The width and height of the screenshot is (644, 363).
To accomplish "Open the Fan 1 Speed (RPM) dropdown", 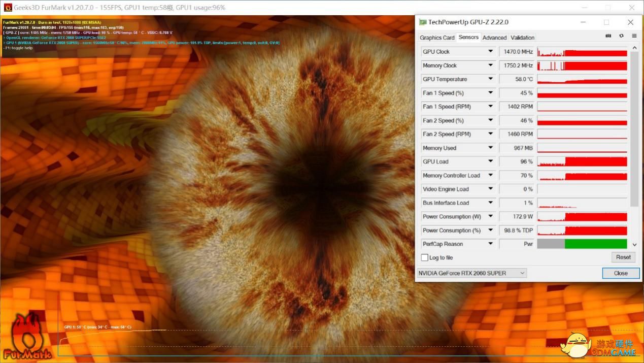I will pyautogui.click(x=491, y=107).
